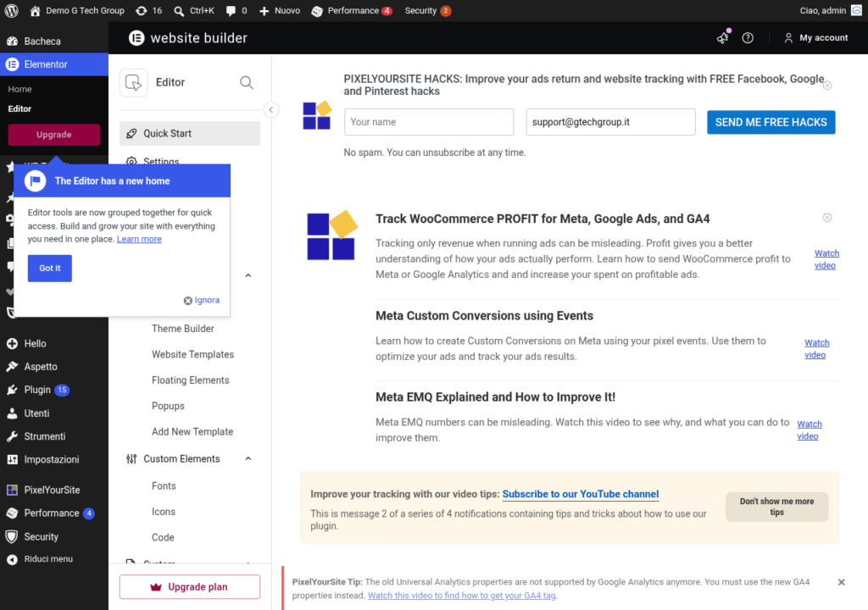
Task: Dismiss the PixelYourSite Hacks notice
Action: [827, 86]
